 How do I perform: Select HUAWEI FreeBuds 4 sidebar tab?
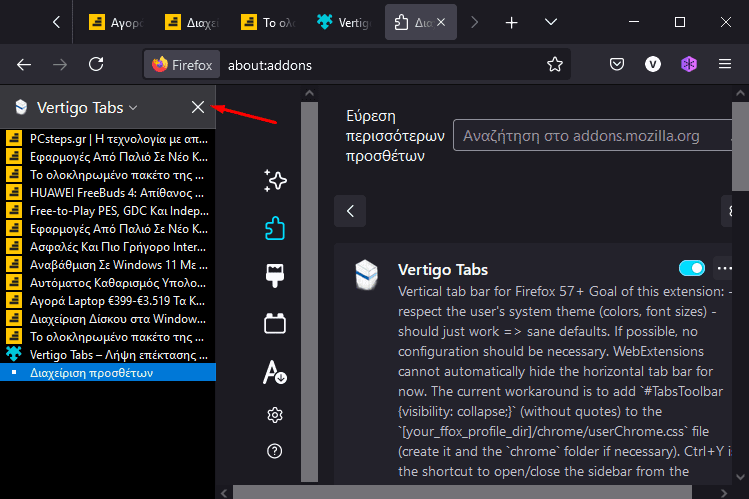(x=108, y=192)
